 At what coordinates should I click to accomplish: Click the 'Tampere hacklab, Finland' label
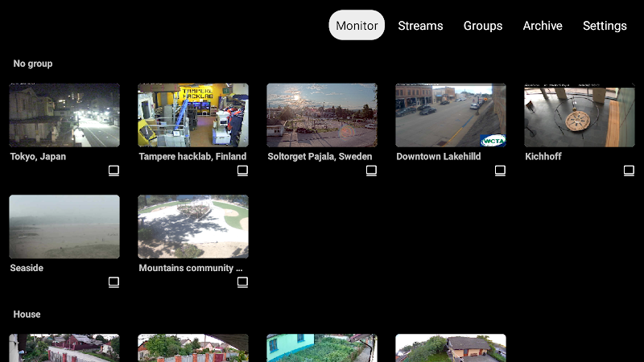[192, 157]
